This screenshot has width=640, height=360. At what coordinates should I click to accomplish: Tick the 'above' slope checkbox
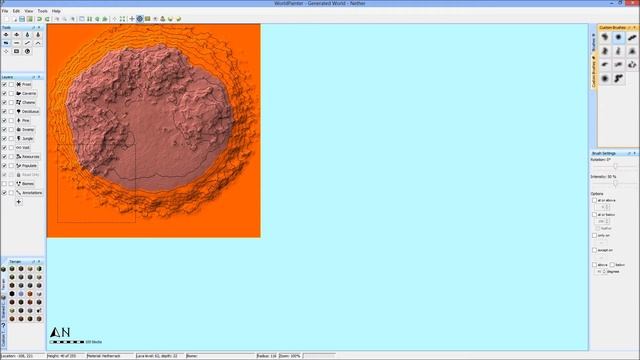pos(594,265)
